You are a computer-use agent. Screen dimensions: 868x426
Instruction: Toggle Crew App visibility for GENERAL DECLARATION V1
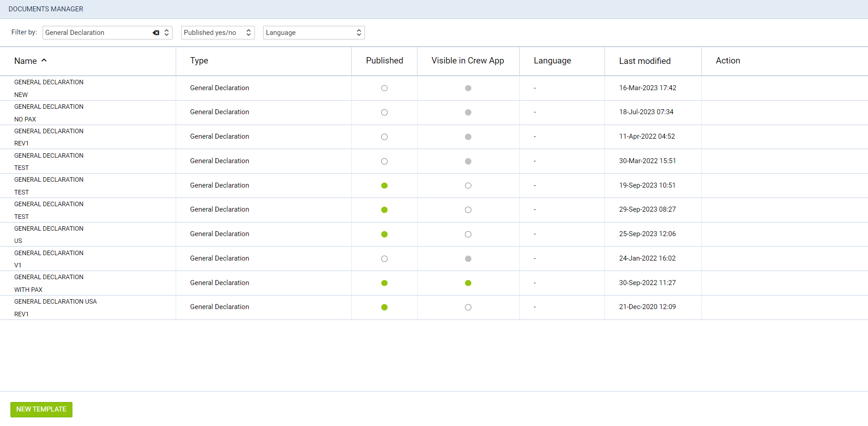(468, 259)
